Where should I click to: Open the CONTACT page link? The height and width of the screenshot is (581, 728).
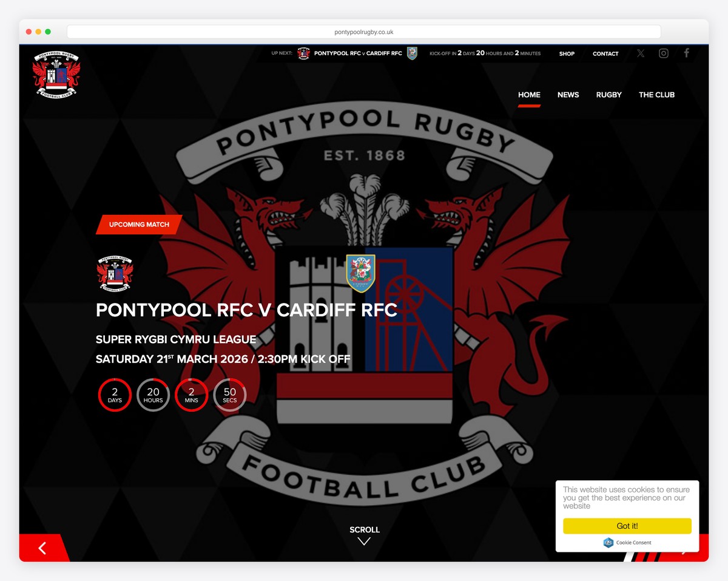[605, 53]
